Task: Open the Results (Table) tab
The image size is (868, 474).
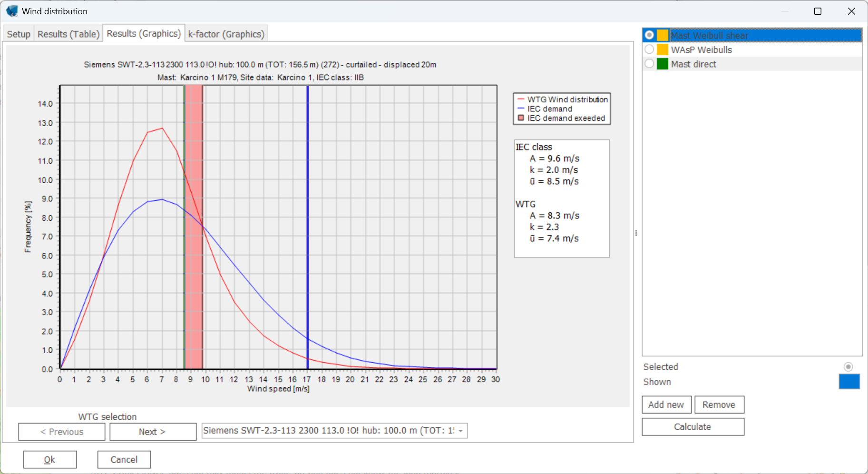Action: click(68, 34)
